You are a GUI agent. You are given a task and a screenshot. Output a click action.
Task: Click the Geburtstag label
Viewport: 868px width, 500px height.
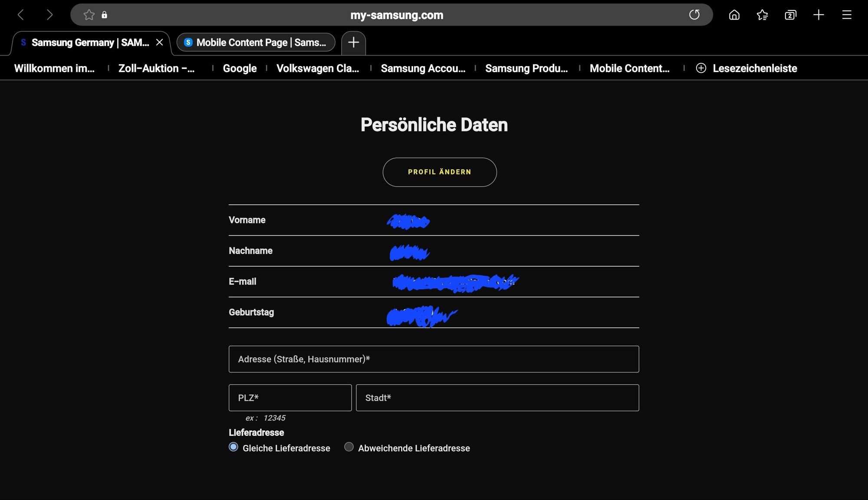pyautogui.click(x=251, y=312)
